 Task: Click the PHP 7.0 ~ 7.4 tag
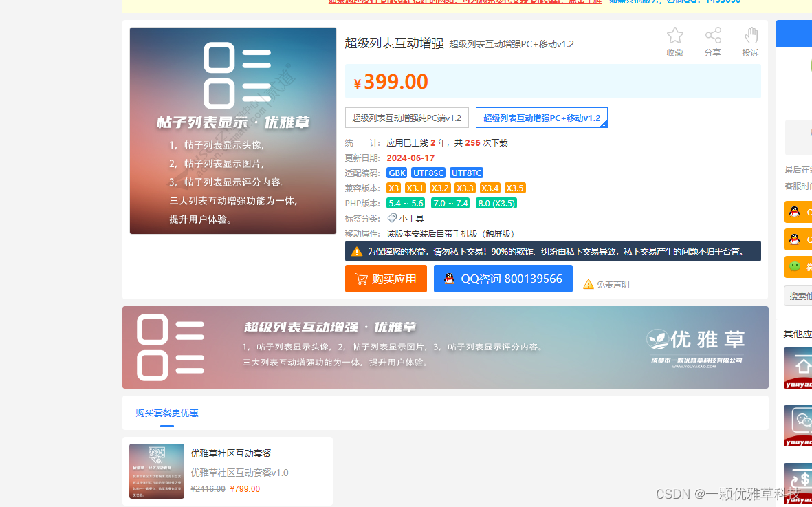tap(450, 203)
